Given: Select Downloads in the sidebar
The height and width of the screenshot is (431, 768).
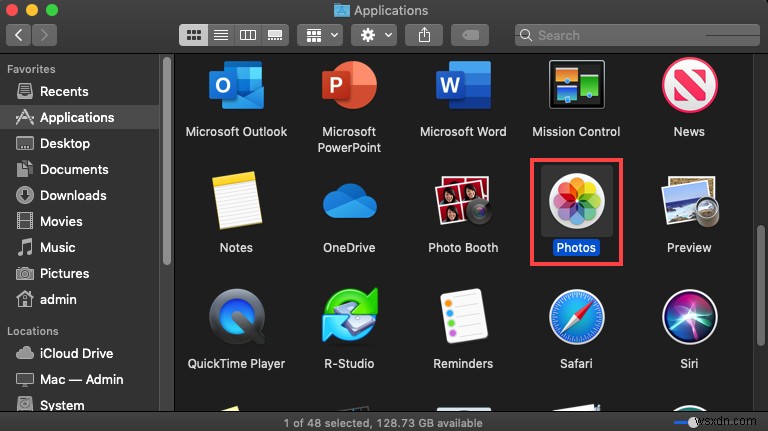Looking at the screenshot, I should pos(73,195).
